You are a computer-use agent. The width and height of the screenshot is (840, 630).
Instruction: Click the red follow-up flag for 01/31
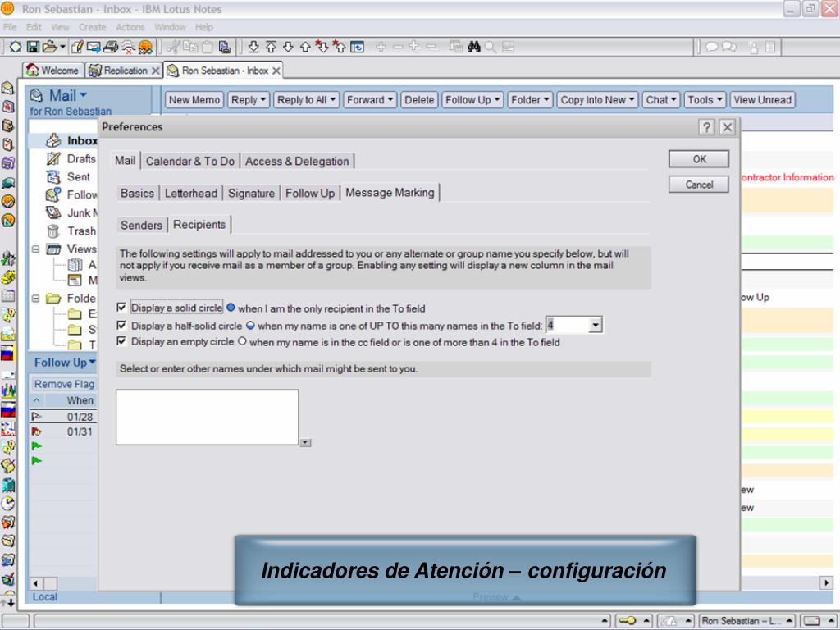click(x=36, y=431)
